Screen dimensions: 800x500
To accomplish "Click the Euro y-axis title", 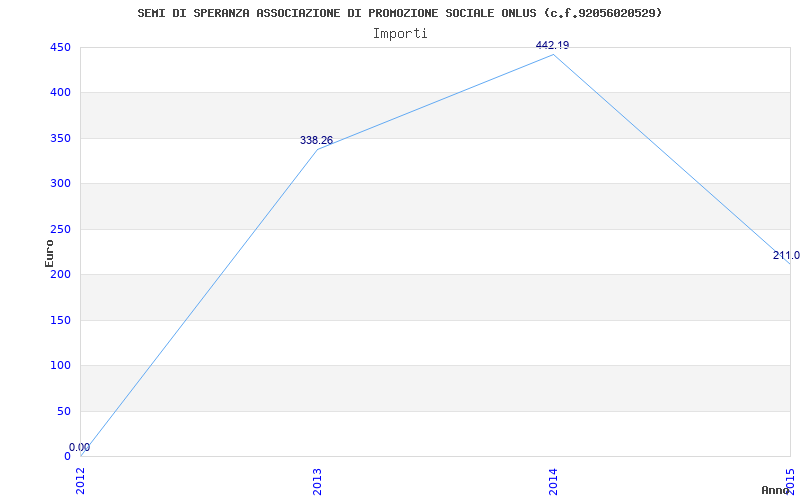I will [x=49, y=253].
